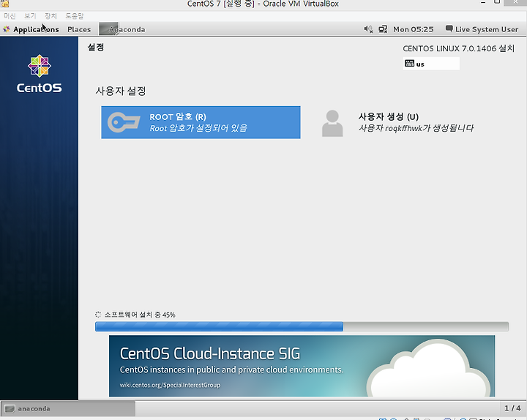Click the chat bubble icon by Live System User
This screenshot has height=420, width=527.
[449, 29]
